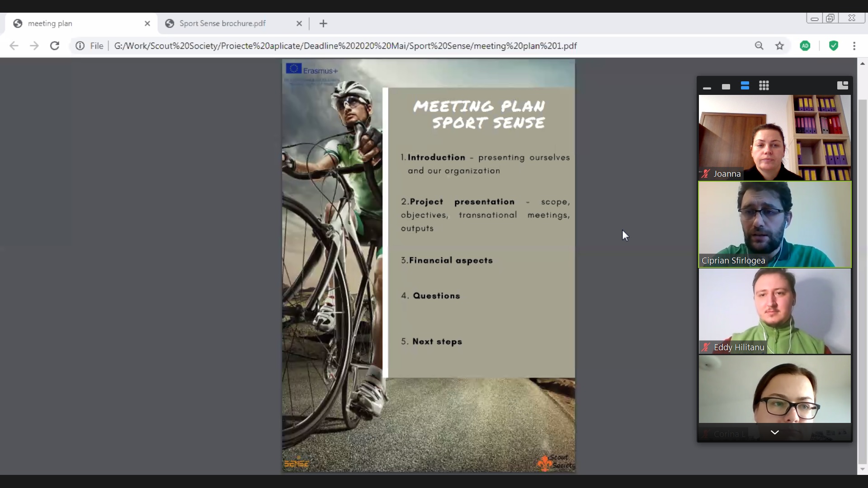
Task: Show more participants with down chevron
Action: pyautogui.click(x=775, y=432)
